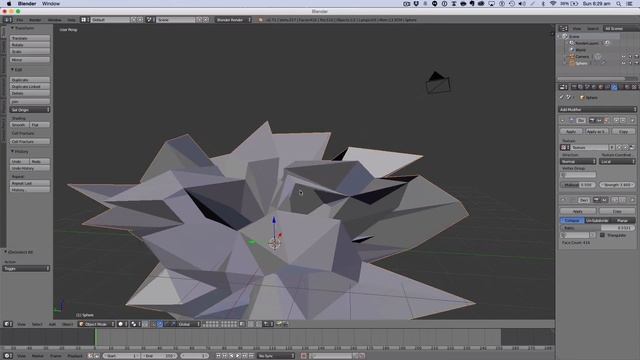Viewport: 640px width, 360px height.
Task: Open the Global transform orientation dropdown
Action: pos(189,324)
